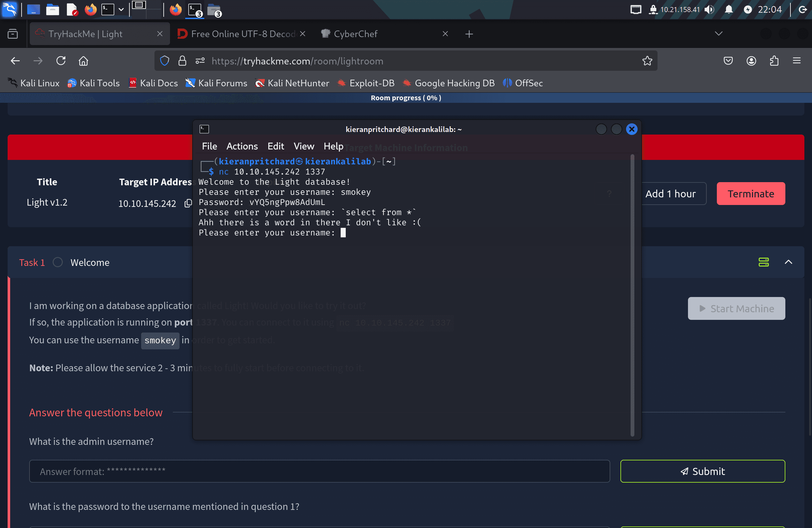Viewport: 812px width, 528px height.
Task: Switch to the Free Online UTF-8 Decoder tab
Action: tap(241, 34)
